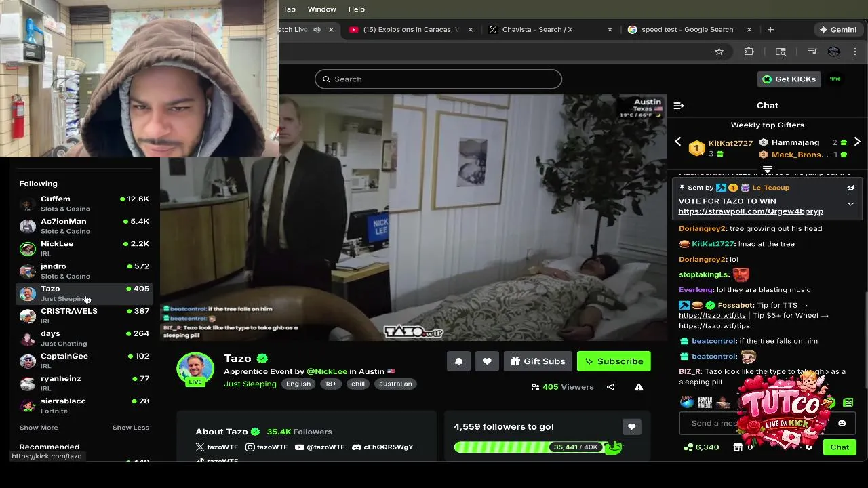Open the YouTube @tazoWTF social link
Image resolution: width=868 pixels, height=488 pixels.
(x=320, y=447)
